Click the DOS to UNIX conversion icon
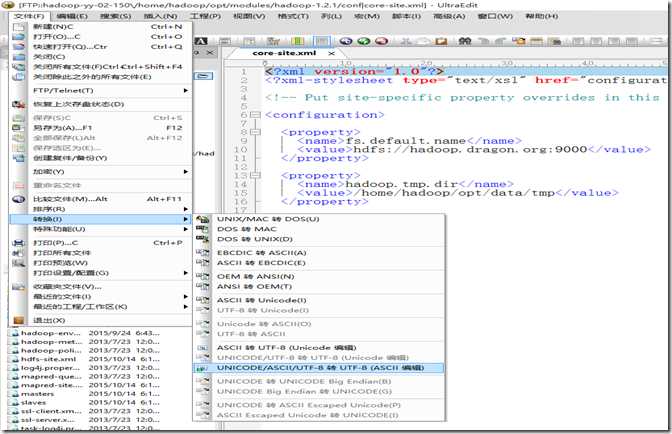 point(202,239)
